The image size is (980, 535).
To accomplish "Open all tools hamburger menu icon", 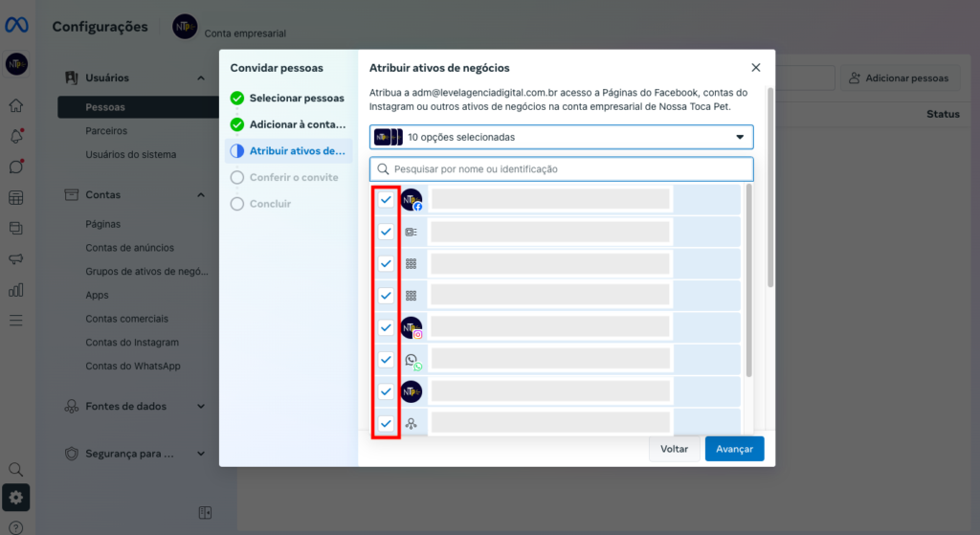I will tap(16, 321).
